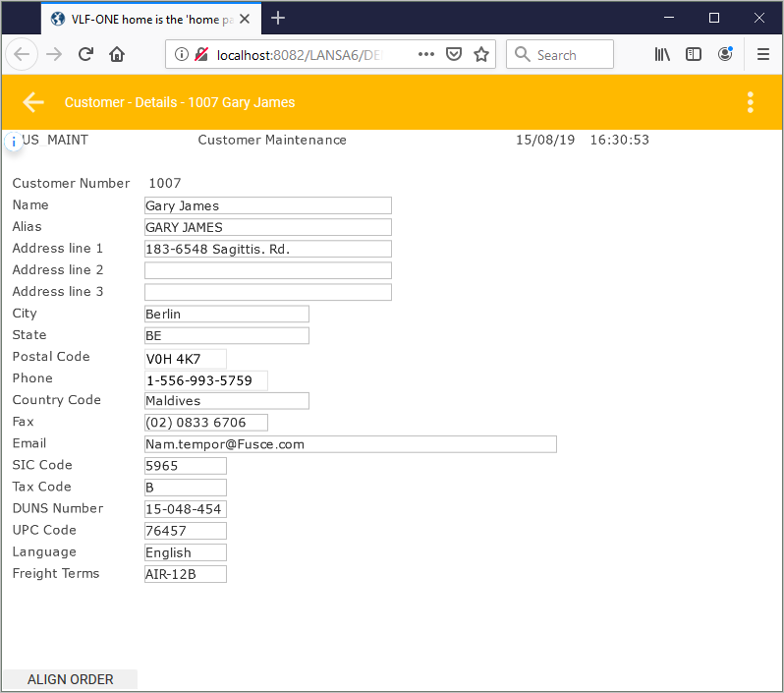
Task: Click the blue info icon near US MAINT
Action: [14, 141]
